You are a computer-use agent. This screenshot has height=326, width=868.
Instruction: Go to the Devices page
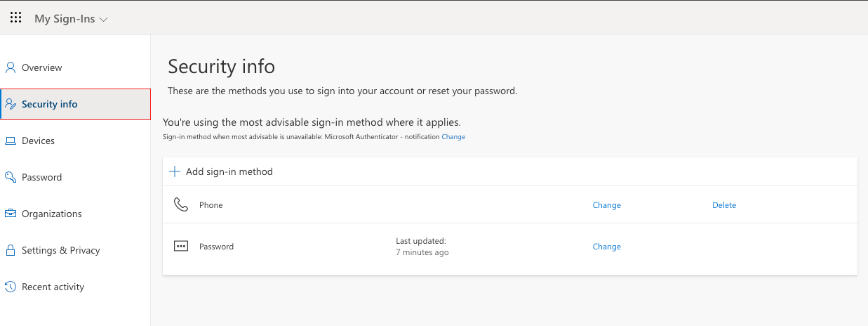click(38, 141)
